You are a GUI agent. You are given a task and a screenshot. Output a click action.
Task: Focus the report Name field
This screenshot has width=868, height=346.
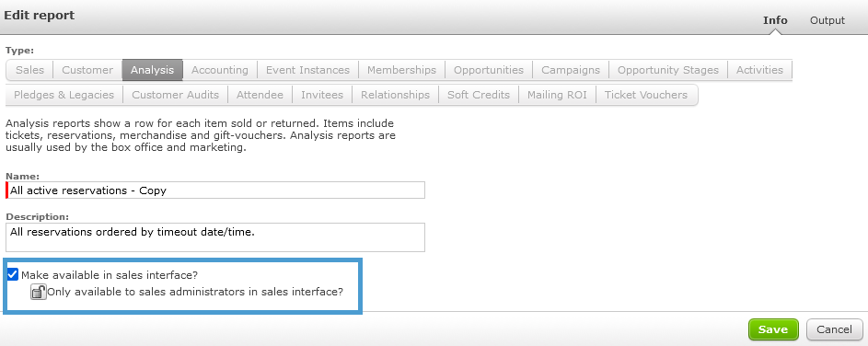tap(215, 190)
